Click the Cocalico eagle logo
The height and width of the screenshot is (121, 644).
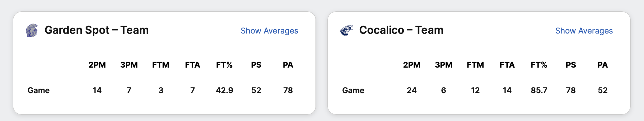(x=346, y=30)
